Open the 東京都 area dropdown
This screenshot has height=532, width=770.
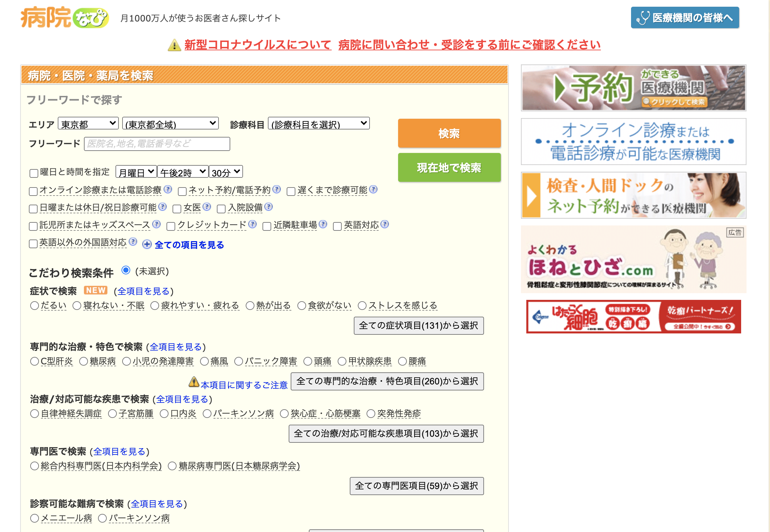88,123
